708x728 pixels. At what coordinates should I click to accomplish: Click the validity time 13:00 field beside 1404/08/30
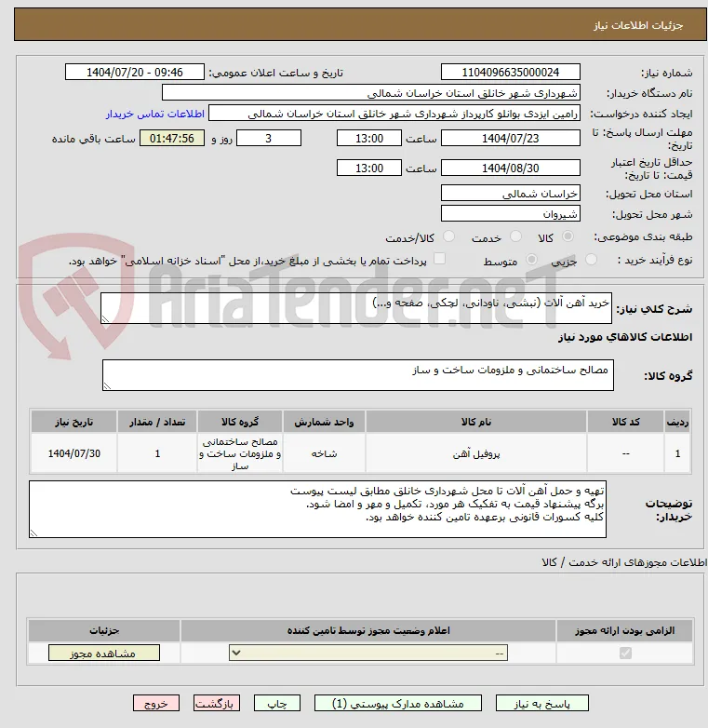coord(369,168)
